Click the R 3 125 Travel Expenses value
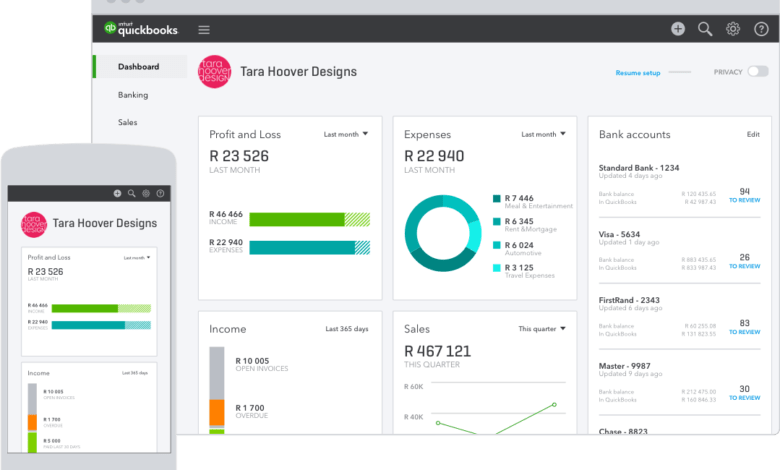This screenshot has height=470, width=780. 519,268
